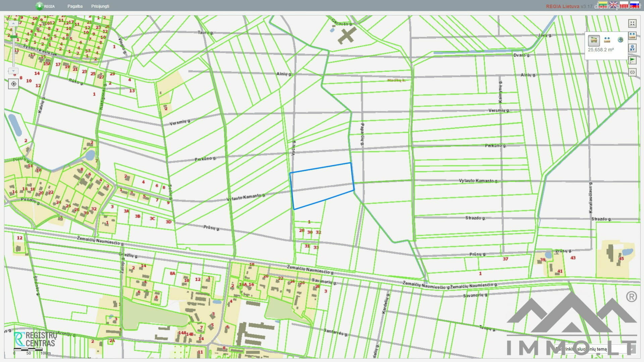Click the Mačikų k. village label
Image resolution: width=644 pixels, height=362 pixels.
[396, 80]
